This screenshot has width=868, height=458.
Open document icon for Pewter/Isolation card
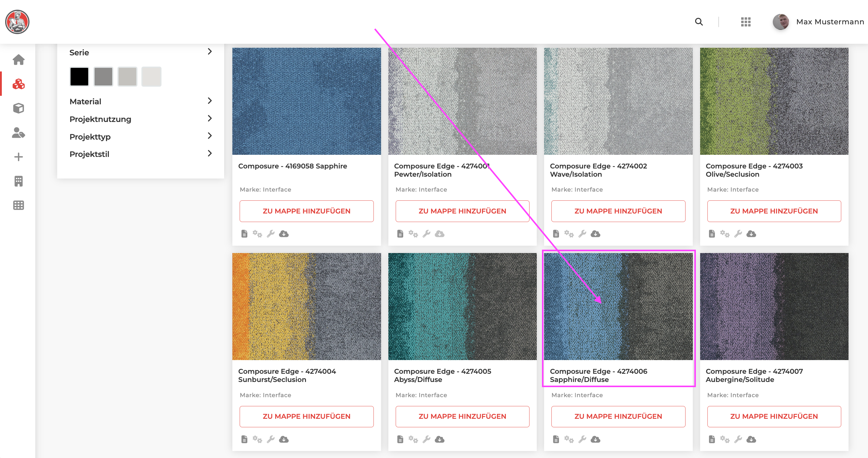tap(400, 234)
